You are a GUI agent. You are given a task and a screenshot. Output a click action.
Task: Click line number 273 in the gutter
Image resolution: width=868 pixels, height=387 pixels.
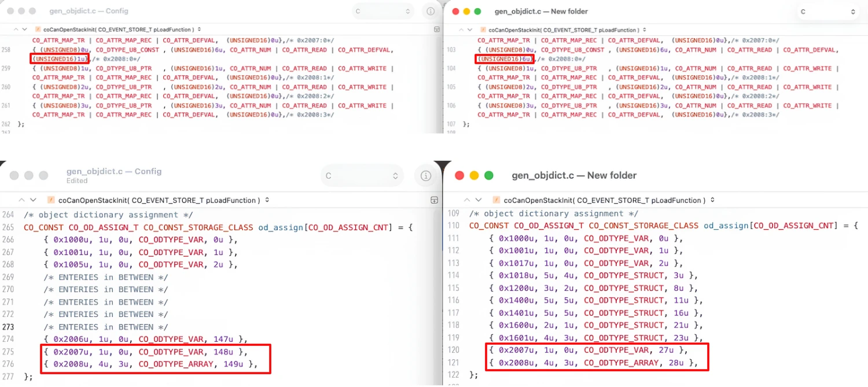pyautogui.click(x=8, y=327)
